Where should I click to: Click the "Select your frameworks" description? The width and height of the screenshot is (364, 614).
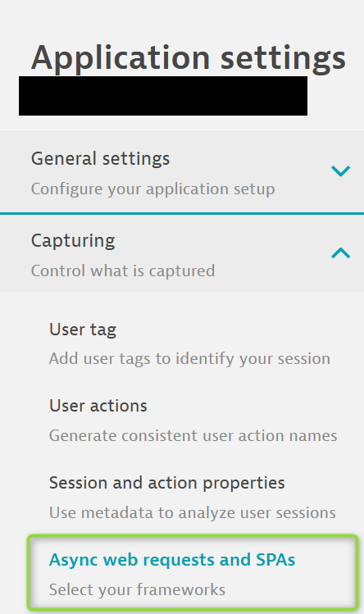137,589
